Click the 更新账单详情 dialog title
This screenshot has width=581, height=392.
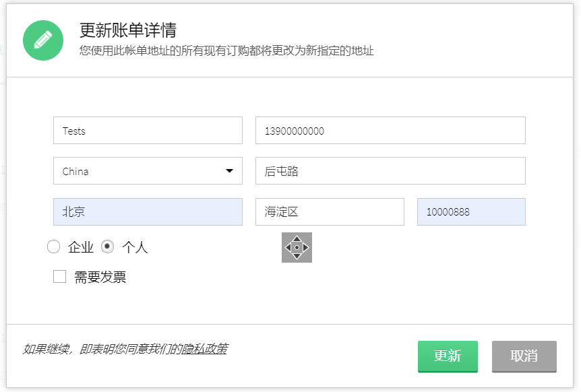pos(128,31)
